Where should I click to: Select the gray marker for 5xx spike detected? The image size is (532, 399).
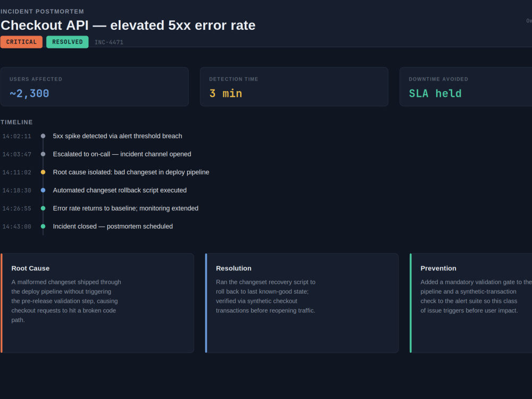[43, 136]
